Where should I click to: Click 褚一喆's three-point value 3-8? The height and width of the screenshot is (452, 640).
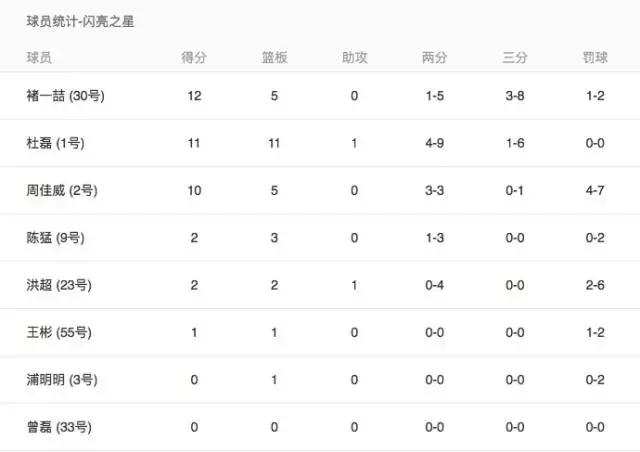(515, 96)
